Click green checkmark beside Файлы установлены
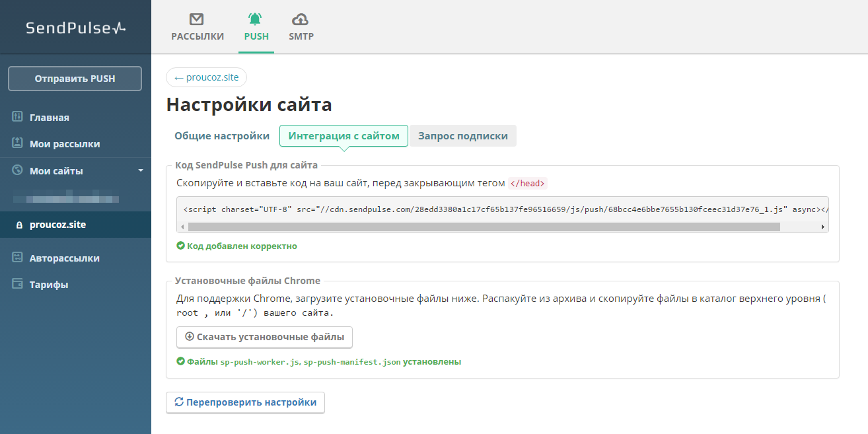868x434 pixels. tap(180, 361)
